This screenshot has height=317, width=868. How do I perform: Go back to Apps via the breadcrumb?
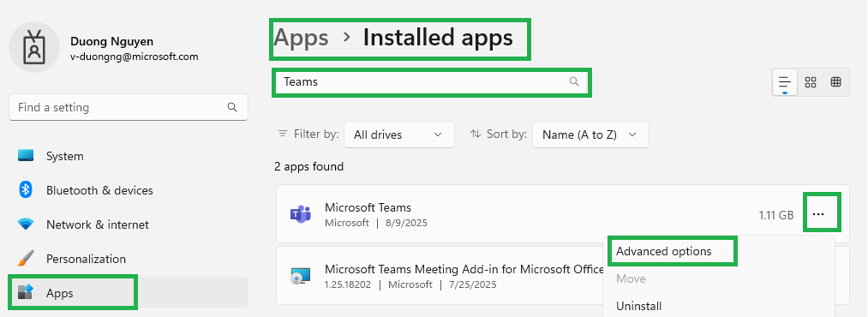click(x=302, y=38)
